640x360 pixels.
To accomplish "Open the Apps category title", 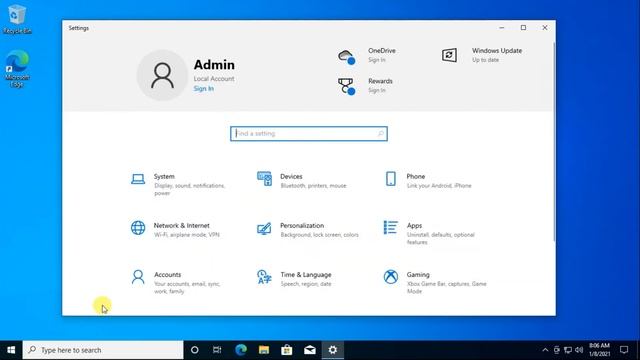I will (414, 225).
